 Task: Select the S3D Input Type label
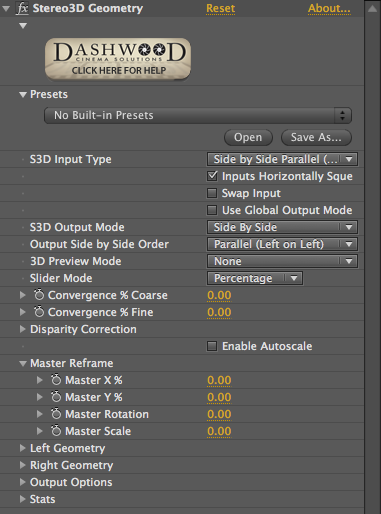click(70, 159)
